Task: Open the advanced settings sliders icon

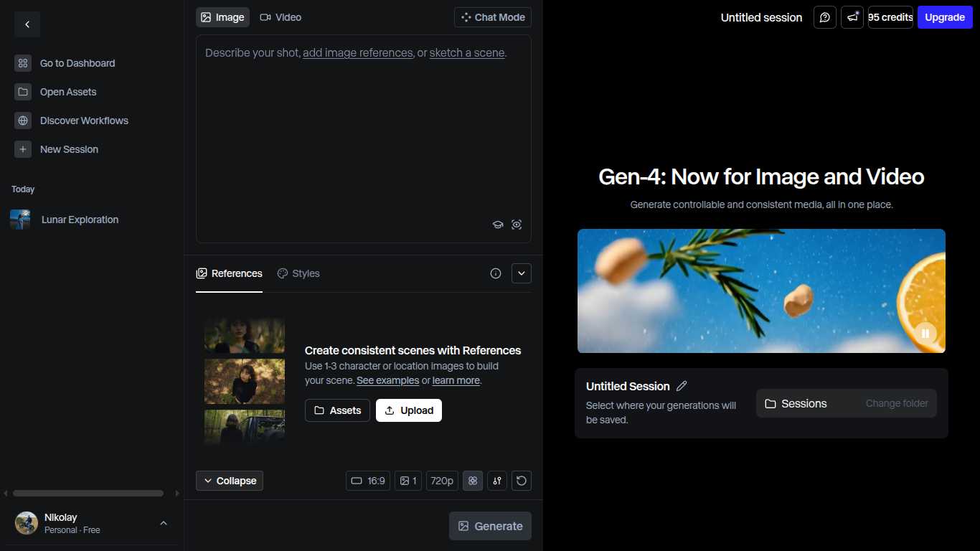Action: pyautogui.click(x=497, y=481)
